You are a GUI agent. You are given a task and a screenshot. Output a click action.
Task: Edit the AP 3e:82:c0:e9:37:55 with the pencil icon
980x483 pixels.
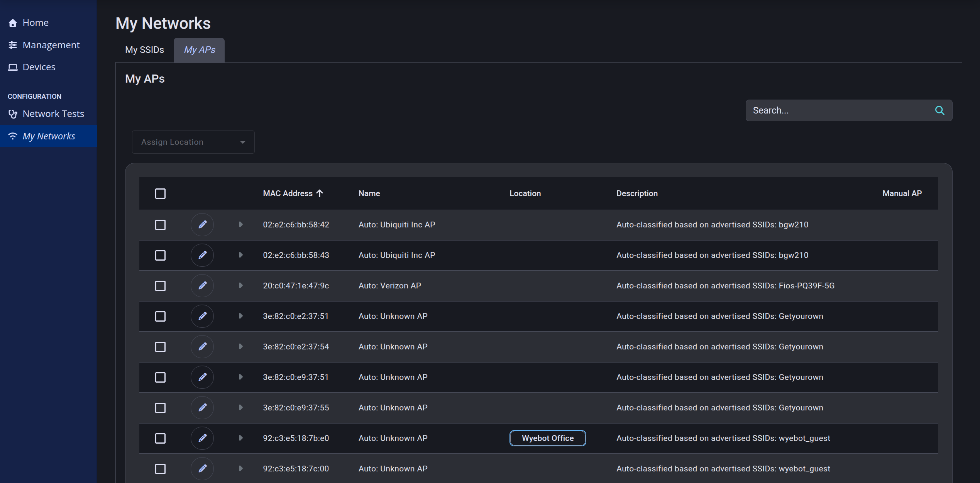point(202,408)
